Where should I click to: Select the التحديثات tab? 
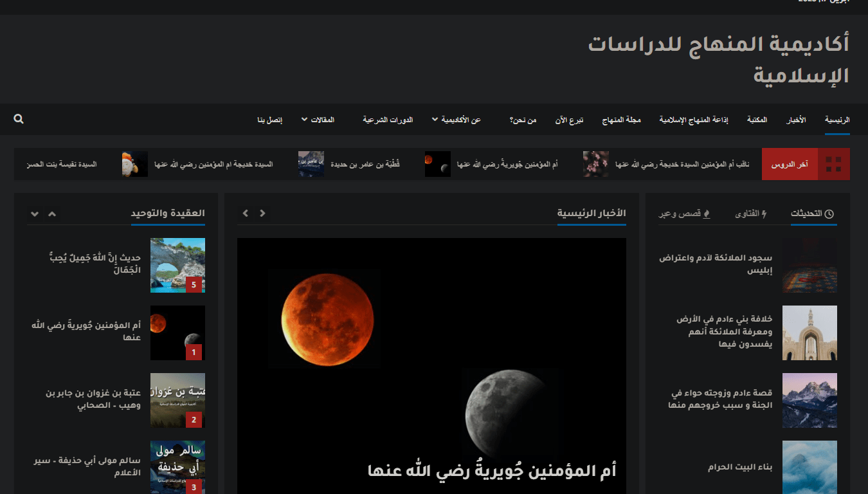812,214
